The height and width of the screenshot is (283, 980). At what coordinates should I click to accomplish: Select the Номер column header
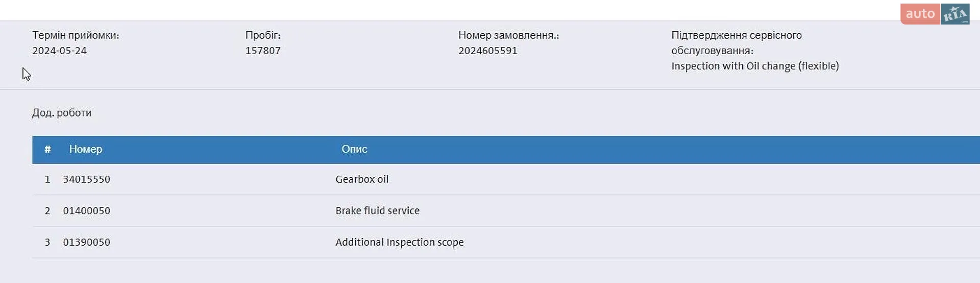86,149
